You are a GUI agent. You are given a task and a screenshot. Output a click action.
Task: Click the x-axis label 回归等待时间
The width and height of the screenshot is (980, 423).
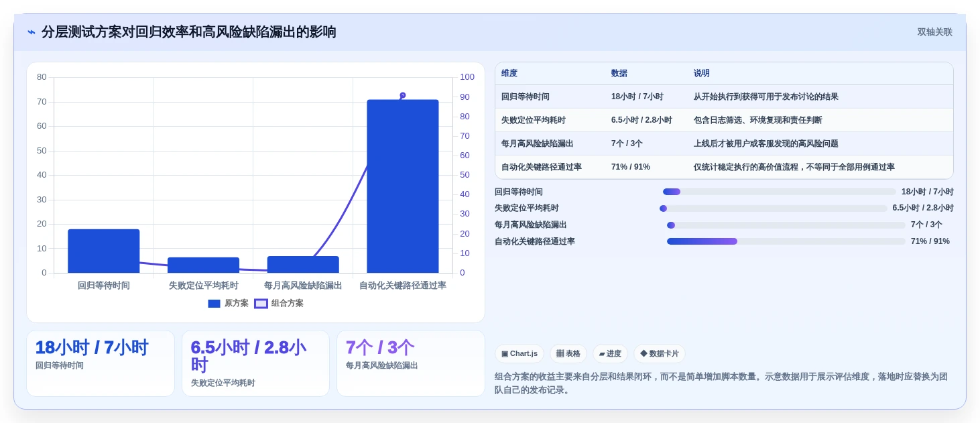coord(104,285)
